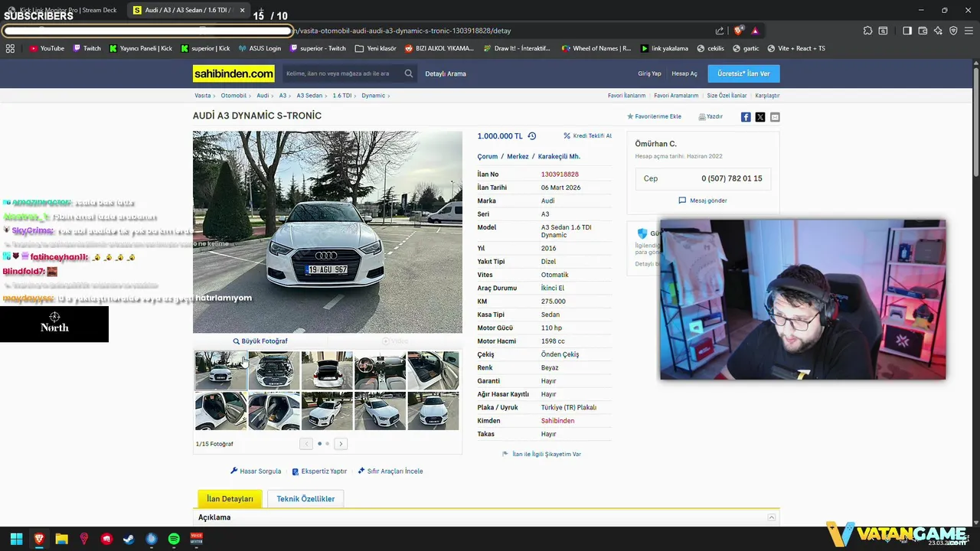This screenshot has height=551, width=980.
Task: Open File Explorer from the taskbar
Action: tap(61, 539)
